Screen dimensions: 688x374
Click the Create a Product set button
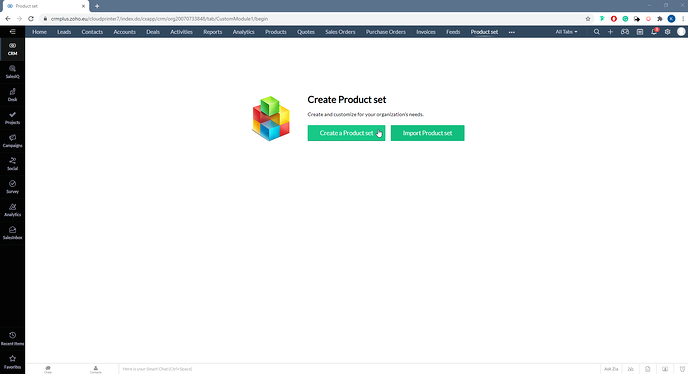346,133
